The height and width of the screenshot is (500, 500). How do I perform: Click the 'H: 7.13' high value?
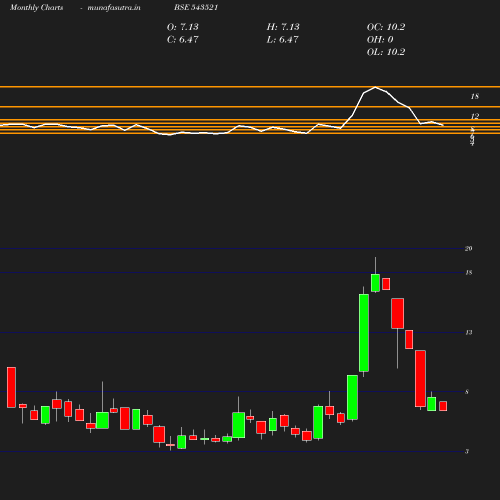283,27
